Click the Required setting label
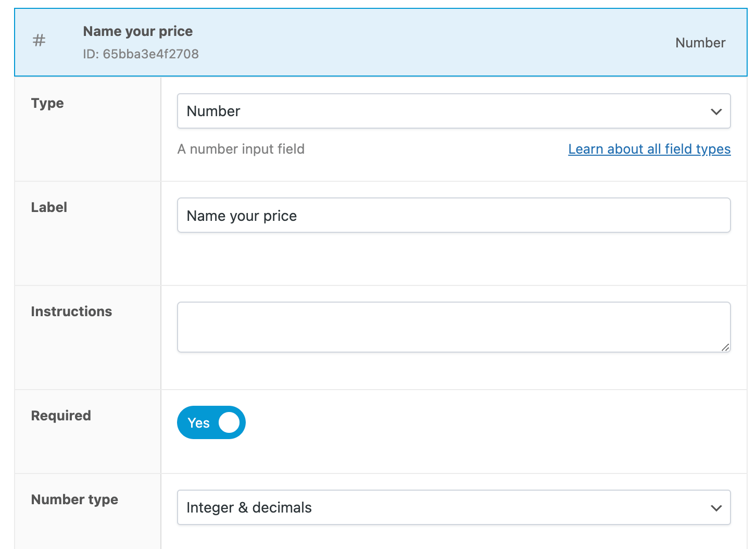756x549 pixels. [61, 416]
